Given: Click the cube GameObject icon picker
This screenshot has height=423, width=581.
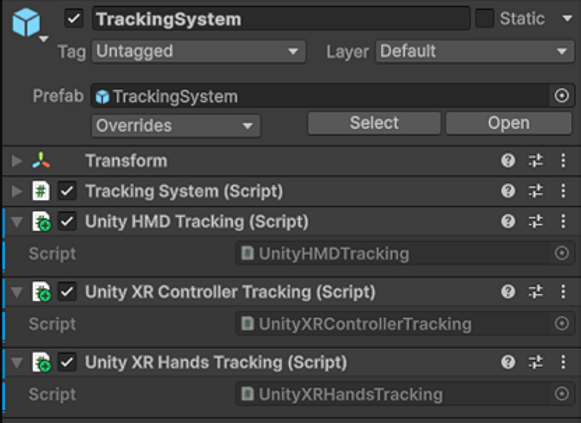Looking at the screenshot, I should pos(30,24).
